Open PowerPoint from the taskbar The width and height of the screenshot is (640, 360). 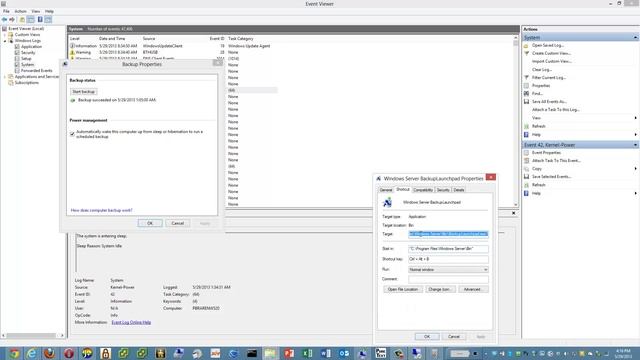click(289, 353)
